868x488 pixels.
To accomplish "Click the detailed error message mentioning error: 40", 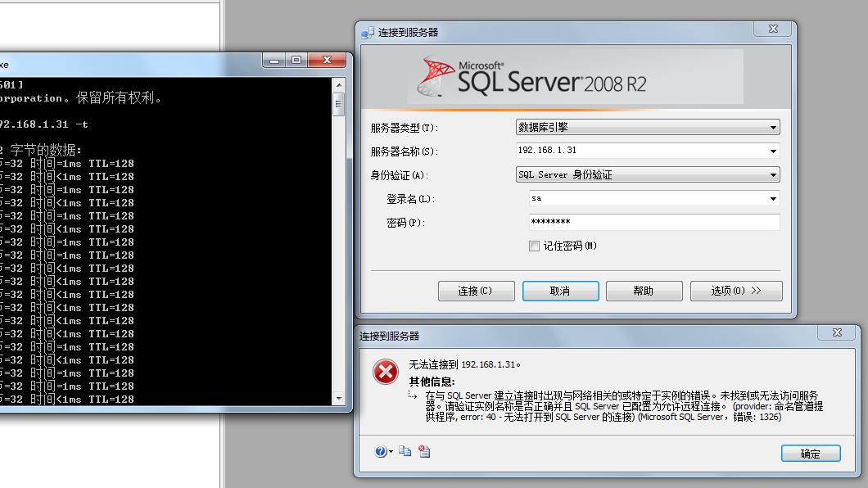I will click(x=624, y=406).
